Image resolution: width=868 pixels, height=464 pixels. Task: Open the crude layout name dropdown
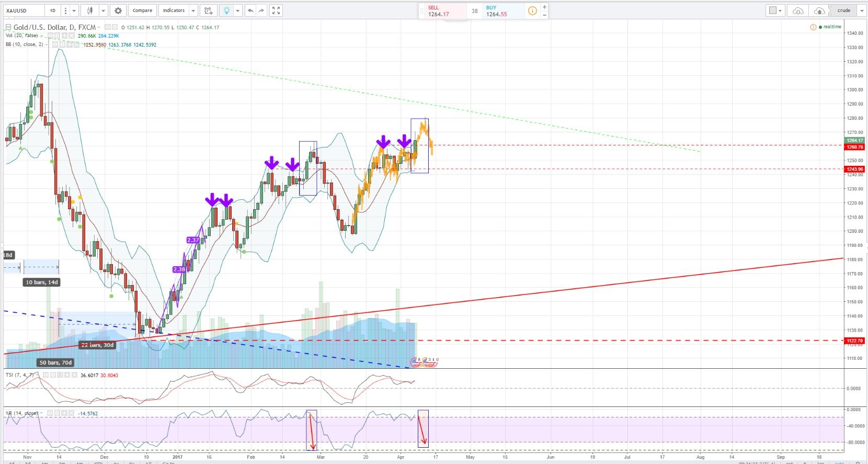coord(861,10)
